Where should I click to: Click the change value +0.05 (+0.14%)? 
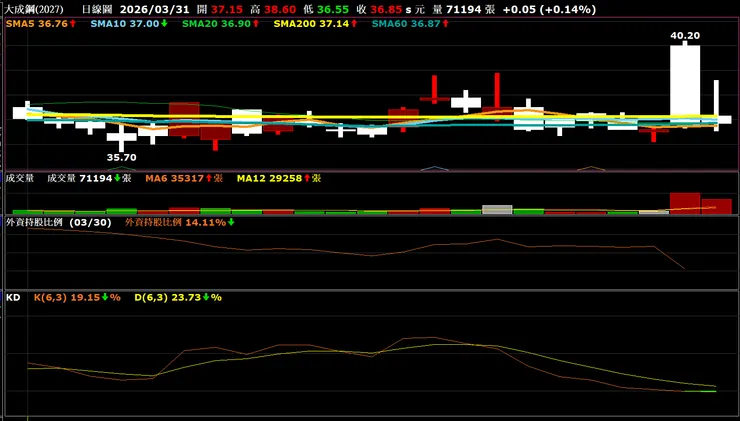(x=549, y=9)
